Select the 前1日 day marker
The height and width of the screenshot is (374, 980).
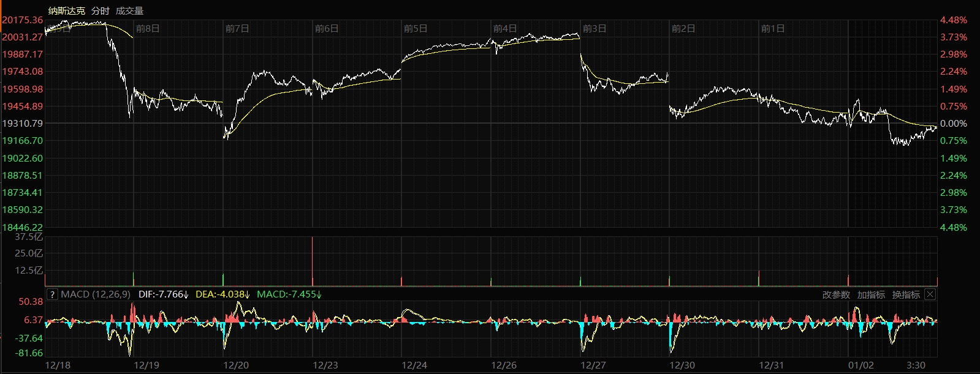point(772,29)
